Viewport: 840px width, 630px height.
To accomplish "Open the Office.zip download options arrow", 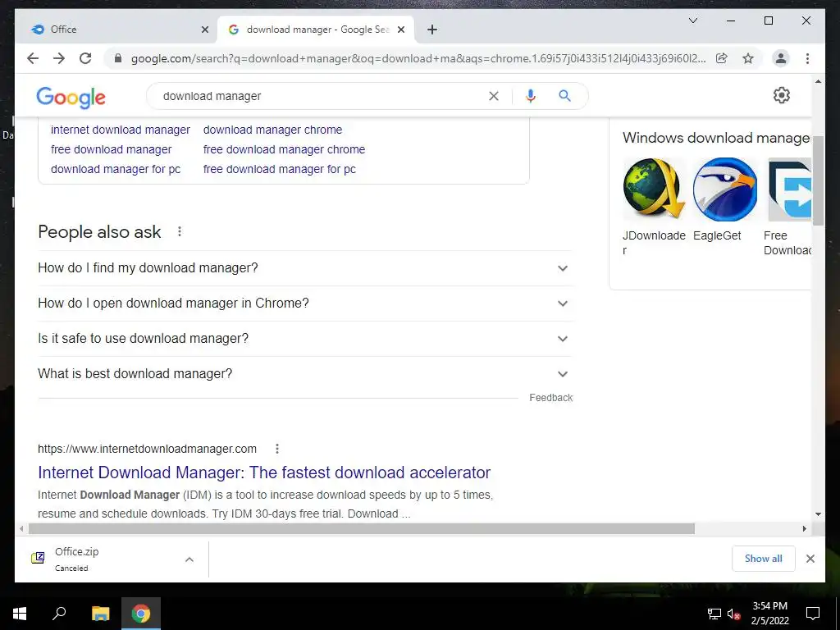I will tap(189, 559).
